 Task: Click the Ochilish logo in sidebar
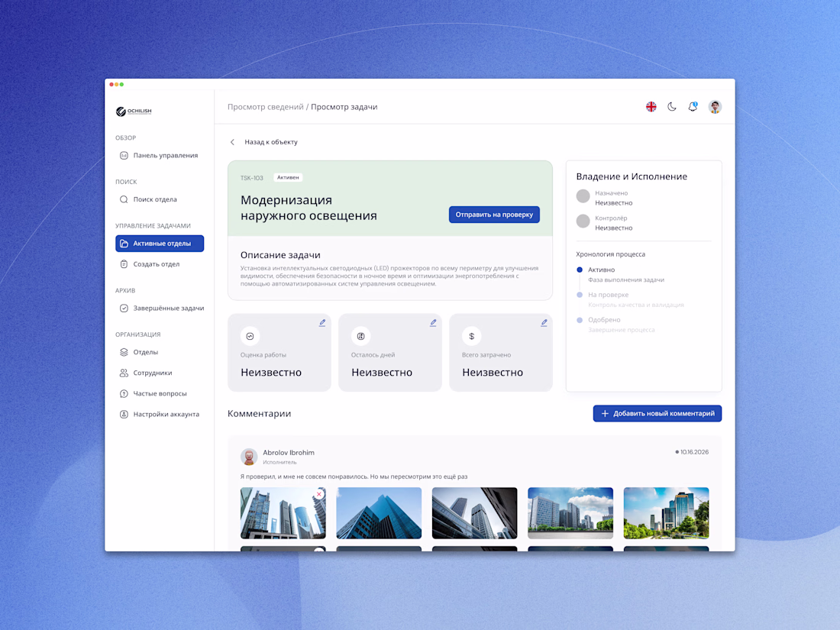(134, 111)
